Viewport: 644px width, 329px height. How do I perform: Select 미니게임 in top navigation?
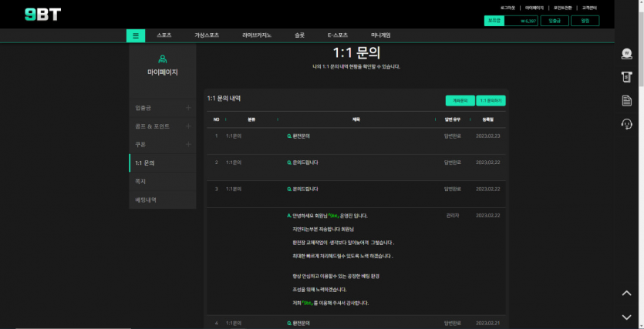(x=381, y=35)
